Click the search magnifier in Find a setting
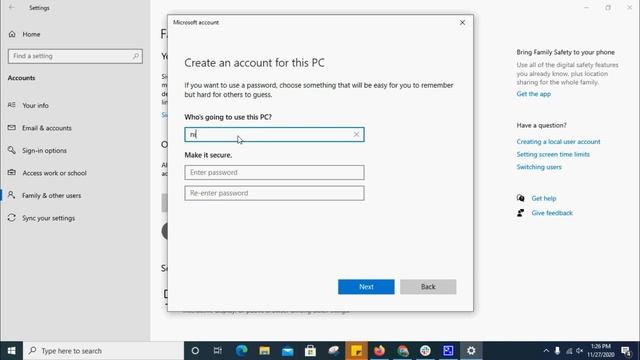Image resolution: width=640 pixels, height=360 pixels. pyautogui.click(x=136, y=56)
